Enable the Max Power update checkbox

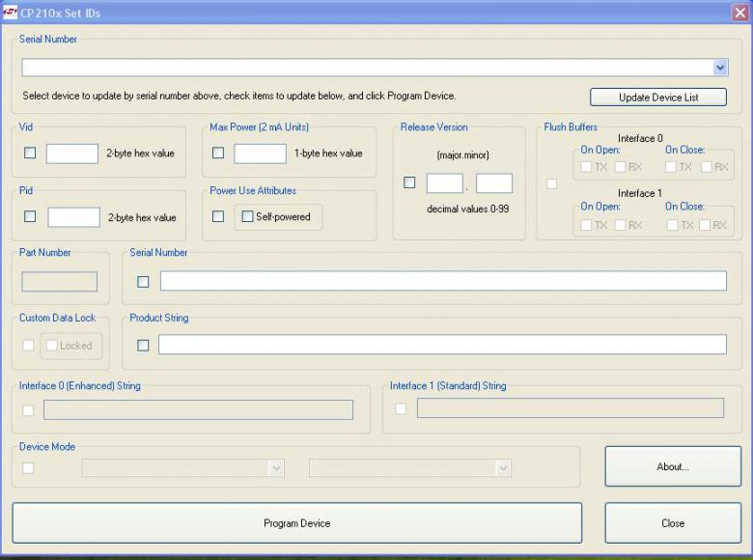(218, 153)
